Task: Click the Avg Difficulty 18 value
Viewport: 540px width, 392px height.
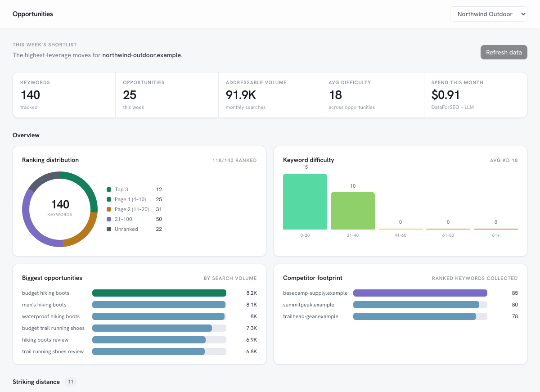Action: [x=335, y=95]
